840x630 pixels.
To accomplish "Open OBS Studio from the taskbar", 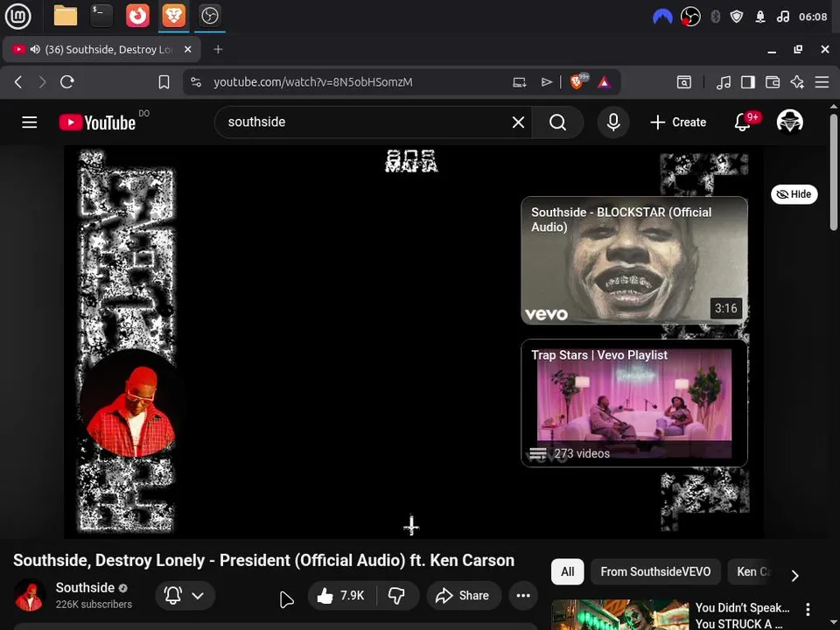I will pos(209,16).
